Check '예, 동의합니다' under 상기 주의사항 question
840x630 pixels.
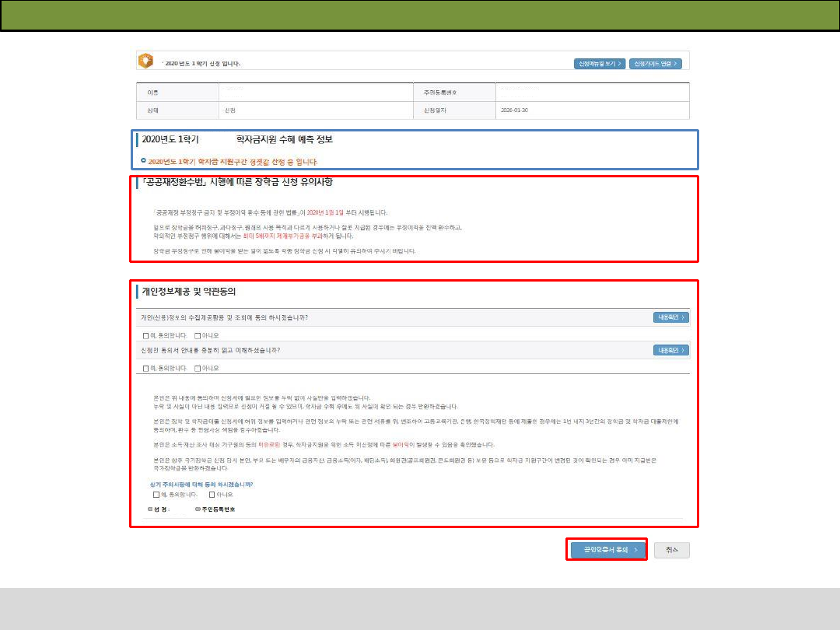coord(156,494)
